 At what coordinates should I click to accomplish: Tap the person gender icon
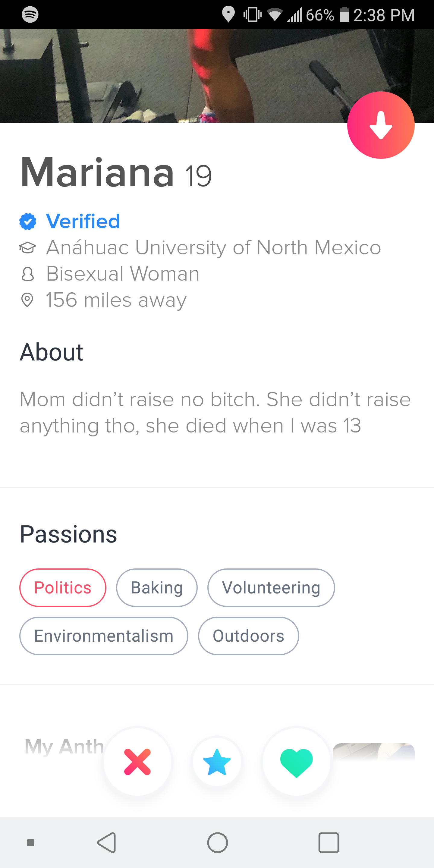coord(28,274)
